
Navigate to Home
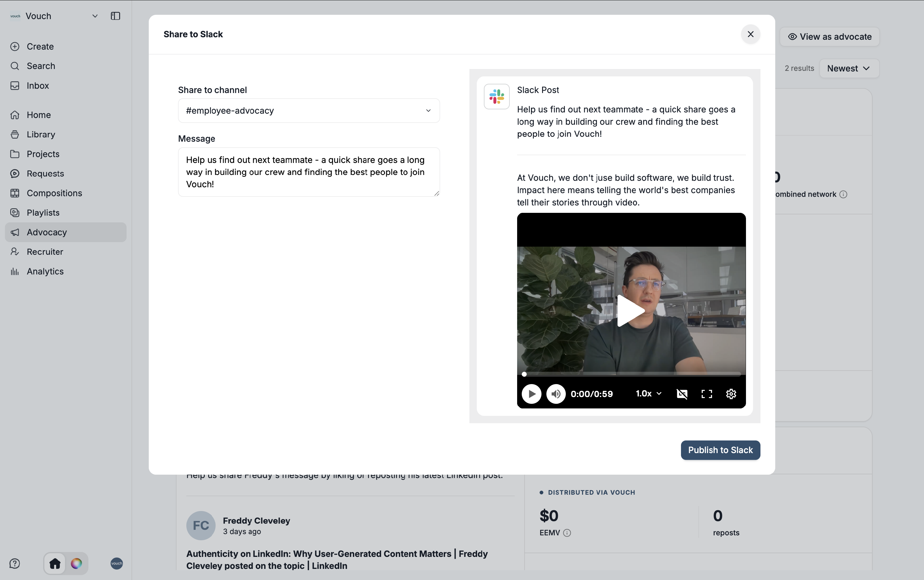[x=66, y=115]
